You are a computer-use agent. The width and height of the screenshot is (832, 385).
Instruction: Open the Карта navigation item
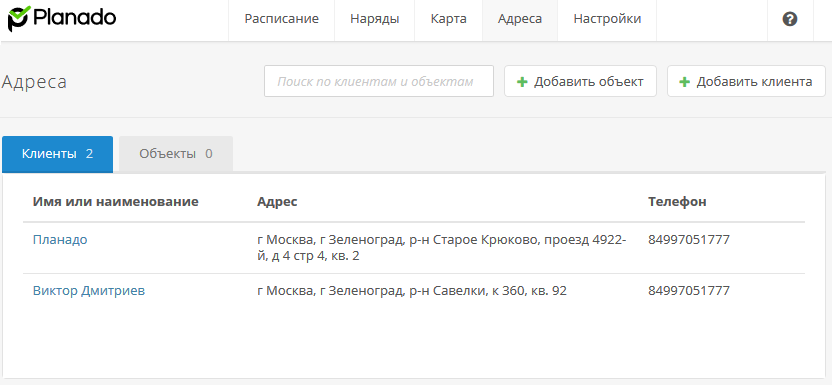pos(448,20)
